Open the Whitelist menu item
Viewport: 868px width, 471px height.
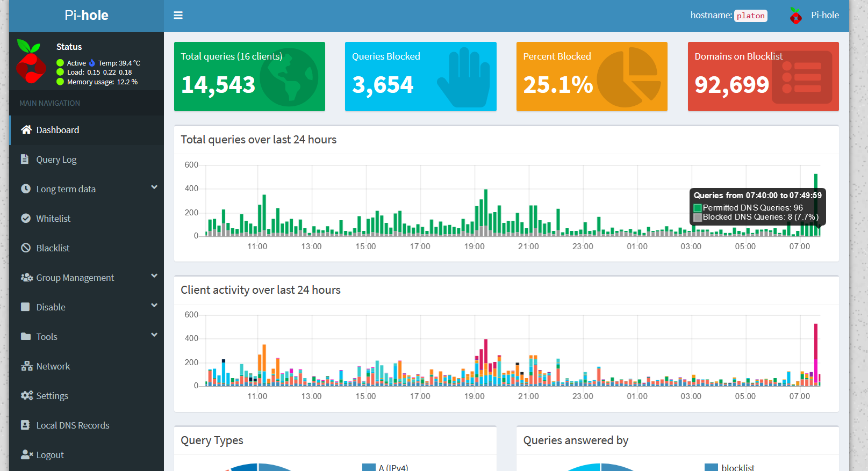click(x=53, y=219)
